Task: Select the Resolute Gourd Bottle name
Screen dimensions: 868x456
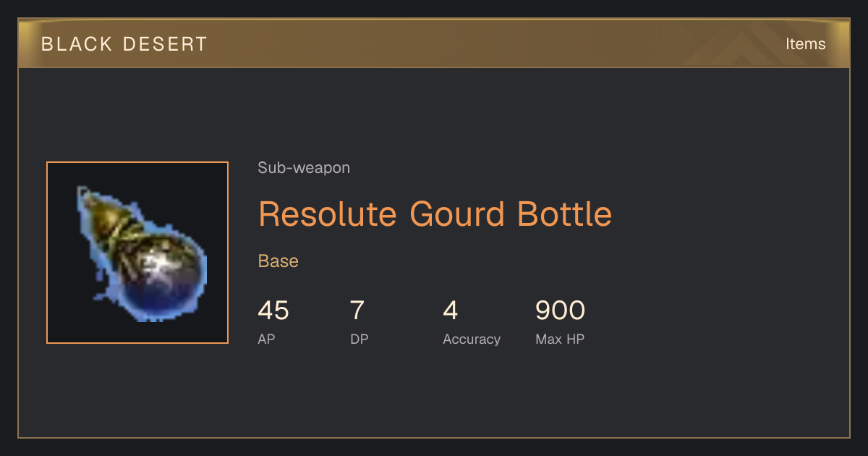Action: [x=435, y=214]
